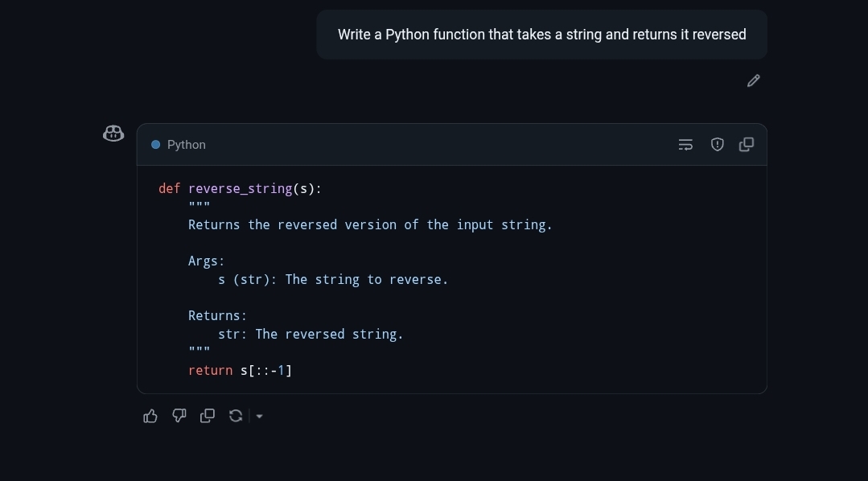
Task: Click the user message about reversing a string
Action: (x=541, y=35)
